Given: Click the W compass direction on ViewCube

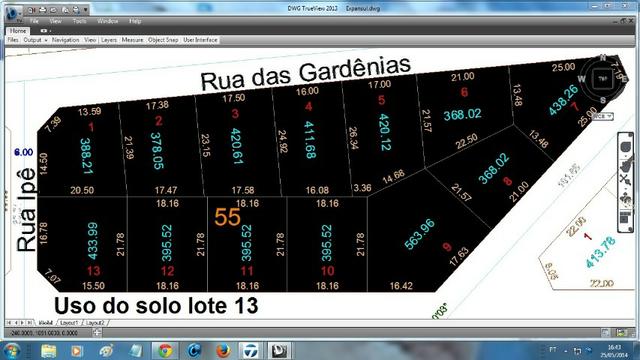Looking at the screenshot, I should click(x=581, y=79).
